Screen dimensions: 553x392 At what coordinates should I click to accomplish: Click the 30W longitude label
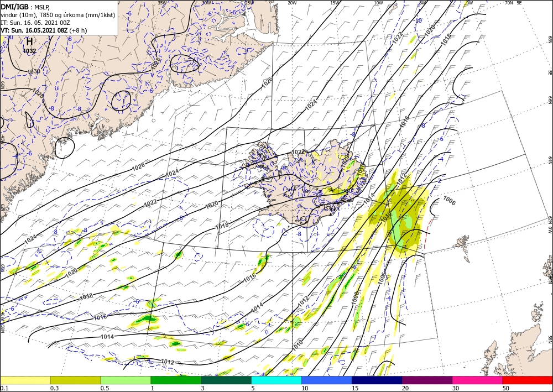click(206, 2)
